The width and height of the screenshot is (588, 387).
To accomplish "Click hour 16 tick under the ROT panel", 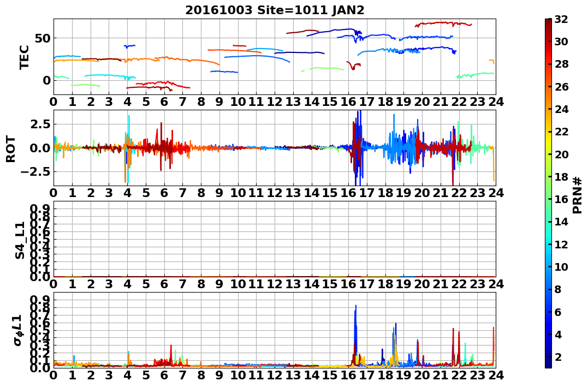I will pyautogui.click(x=349, y=193).
